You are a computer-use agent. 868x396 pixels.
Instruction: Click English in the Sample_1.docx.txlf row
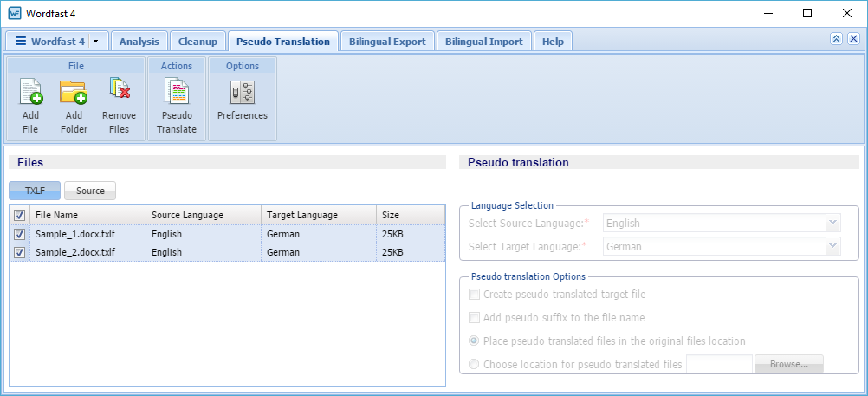click(x=166, y=234)
